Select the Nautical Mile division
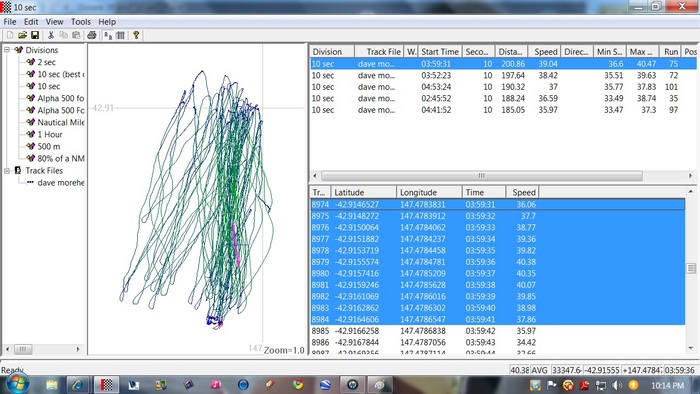This screenshot has height=394, width=700. (x=61, y=122)
